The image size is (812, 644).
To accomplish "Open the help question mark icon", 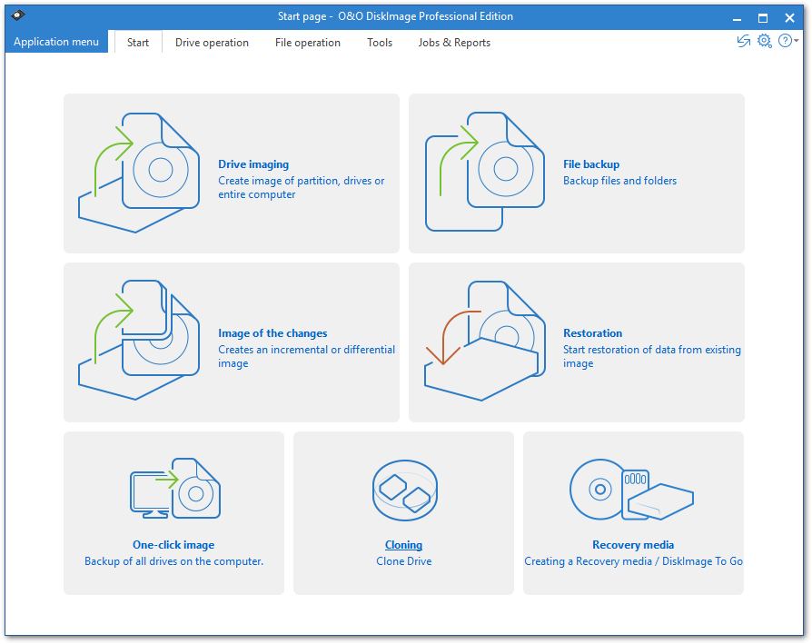I will pyautogui.click(x=785, y=41).
